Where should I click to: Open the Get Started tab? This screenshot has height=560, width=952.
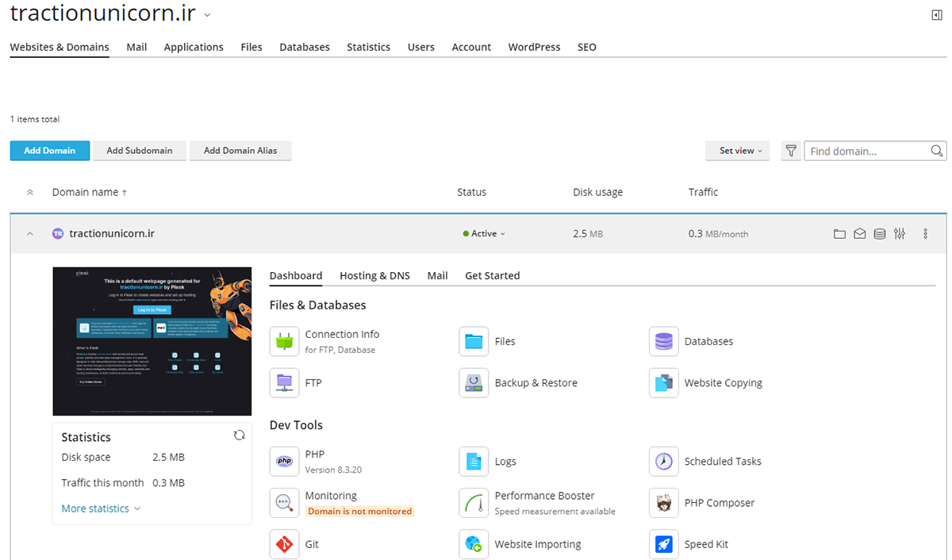point(492,275)
